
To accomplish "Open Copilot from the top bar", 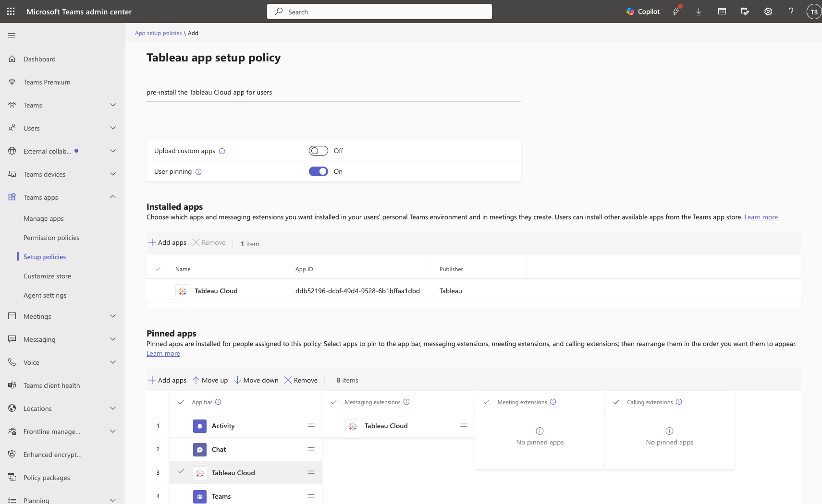I will click(x=643, y=11).
